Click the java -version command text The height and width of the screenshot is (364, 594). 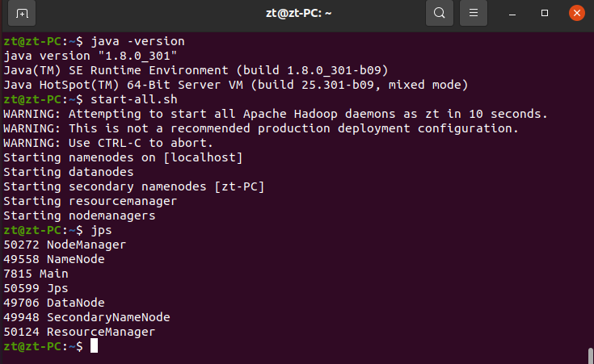click(137, 40)
